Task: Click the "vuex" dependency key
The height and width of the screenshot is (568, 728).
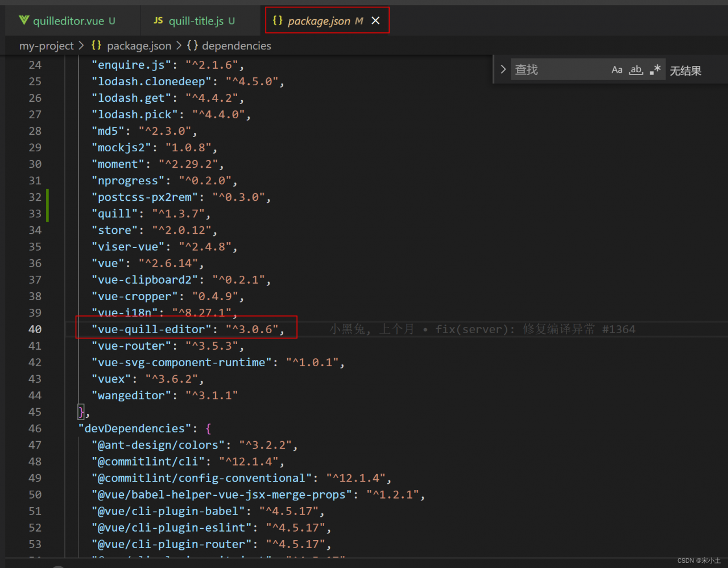Action: [x=111, y=379]
